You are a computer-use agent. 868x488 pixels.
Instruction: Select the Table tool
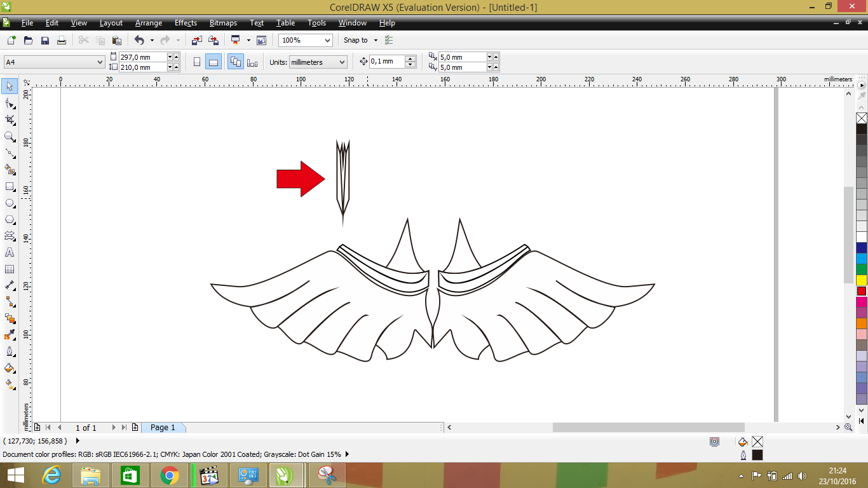(x=10, y=269)
